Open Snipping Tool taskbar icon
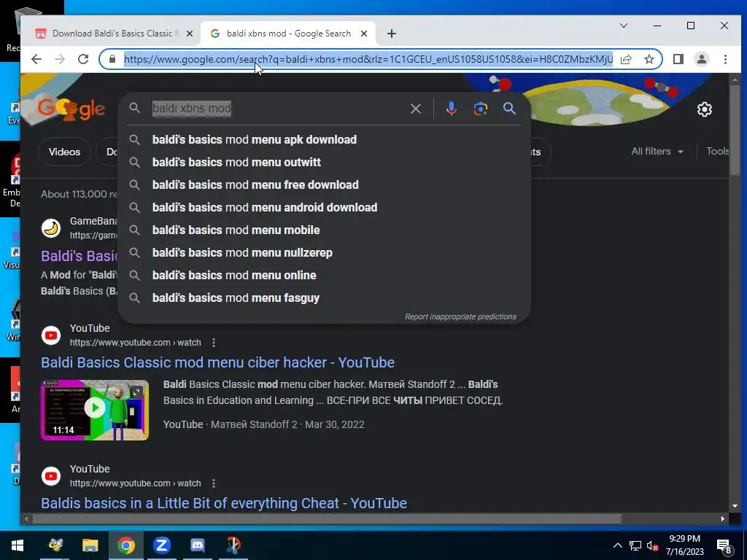This screenshot has height=560, width=747. click(233, 545)
